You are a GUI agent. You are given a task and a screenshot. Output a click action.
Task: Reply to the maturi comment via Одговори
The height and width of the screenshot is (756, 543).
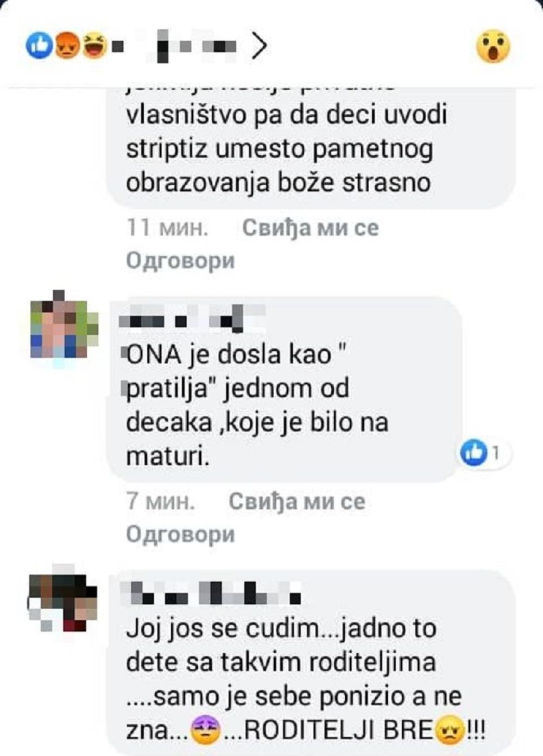coord(180,534)
